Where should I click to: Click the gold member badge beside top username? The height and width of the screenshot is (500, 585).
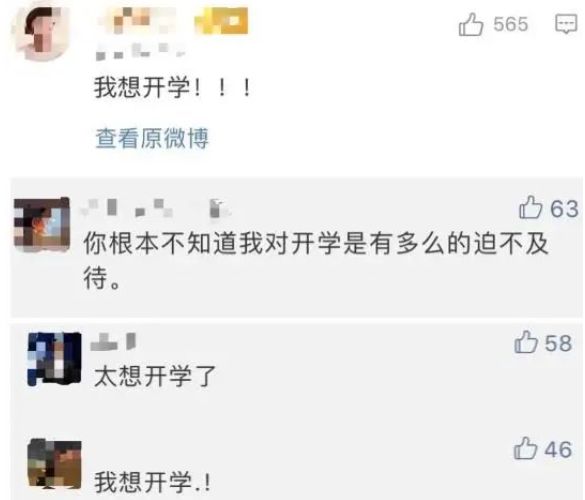[x=221, y=21]
